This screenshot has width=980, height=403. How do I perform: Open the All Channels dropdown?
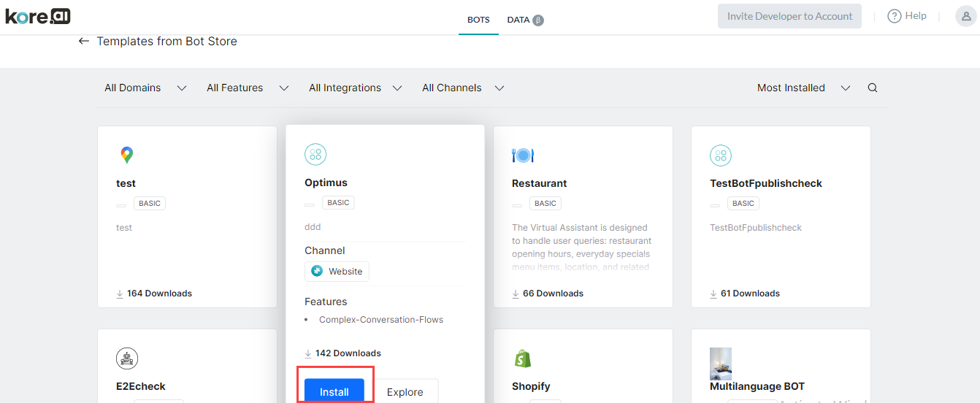click(x=463, y=88)
